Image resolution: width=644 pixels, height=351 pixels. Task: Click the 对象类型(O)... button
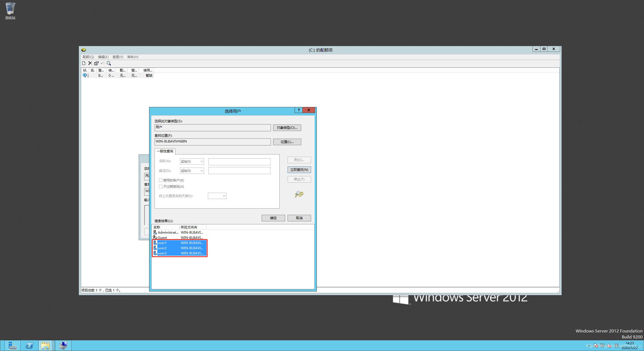click(x=287, y=128)
